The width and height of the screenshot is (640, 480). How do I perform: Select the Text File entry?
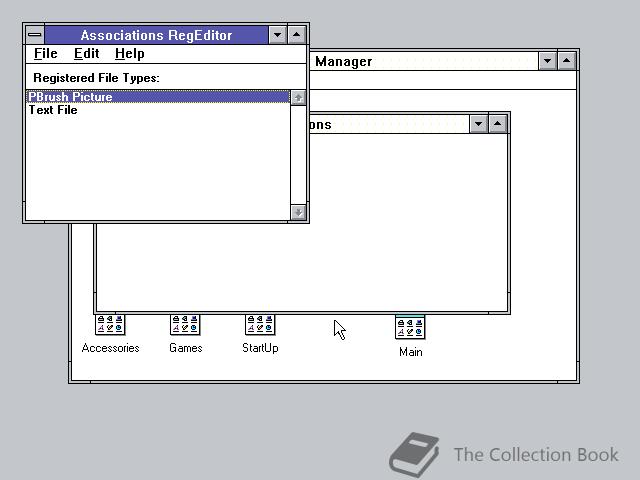pyautogui.click(x=158, y=110)
